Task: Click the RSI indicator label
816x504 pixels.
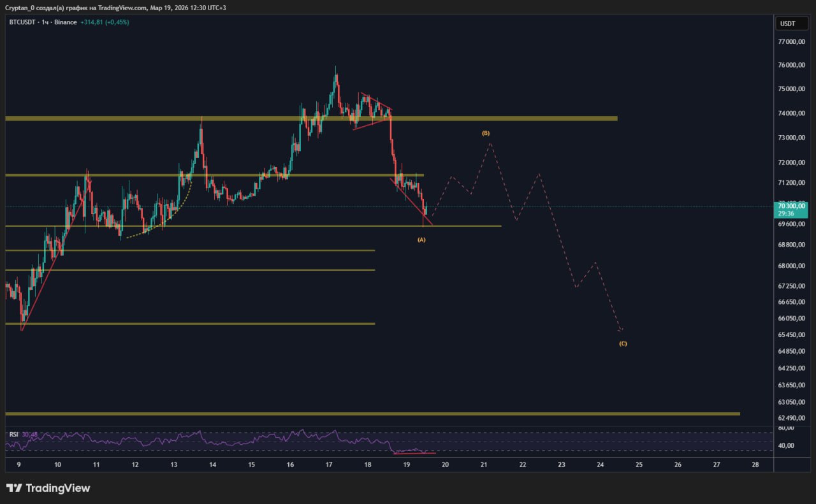Action: point(13,435)
